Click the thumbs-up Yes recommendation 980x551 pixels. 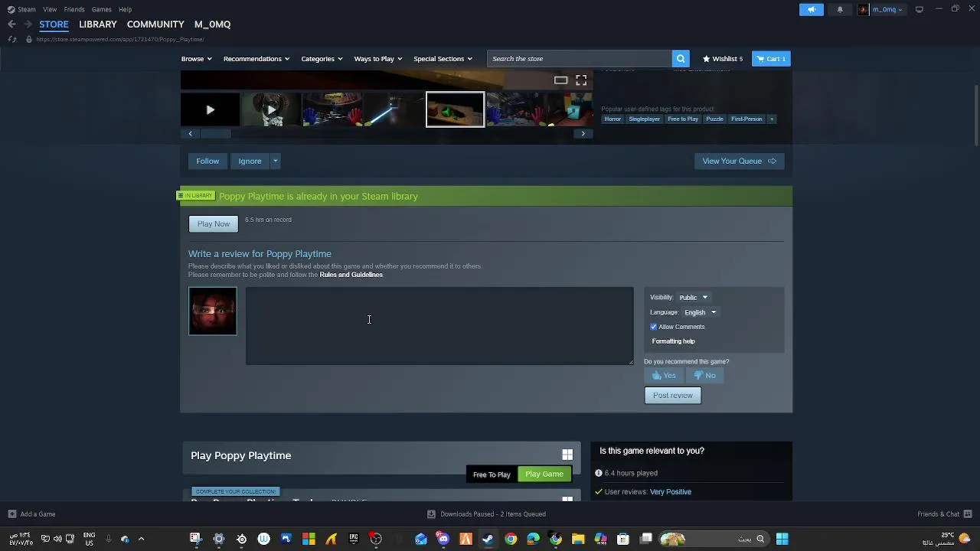[663, 375]
